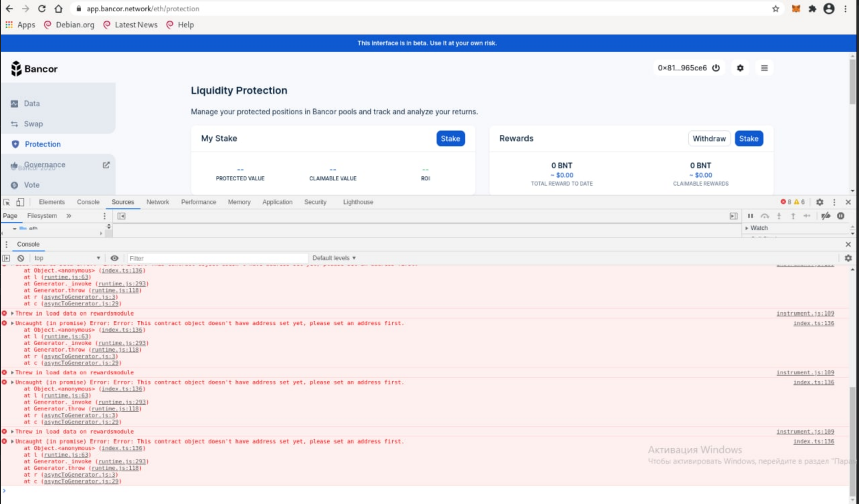The image size is (859, 504).
Task: Click the Bancor logo
Action: pyautogui.click(x=34, y=69)
